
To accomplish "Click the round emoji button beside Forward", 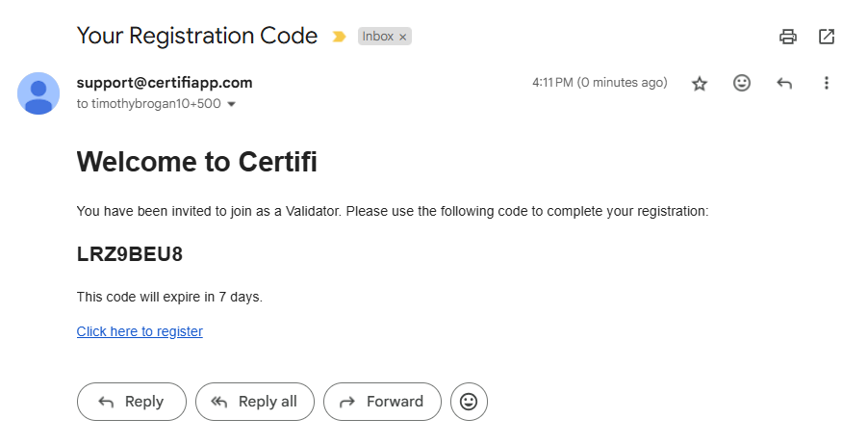I will click(x=469, y=402).
